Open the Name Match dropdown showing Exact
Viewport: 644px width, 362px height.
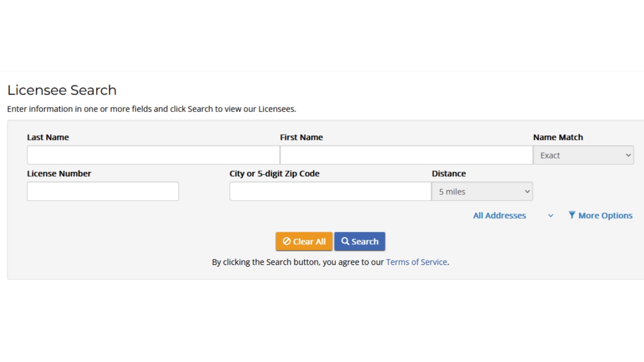[x=583, y=155]
